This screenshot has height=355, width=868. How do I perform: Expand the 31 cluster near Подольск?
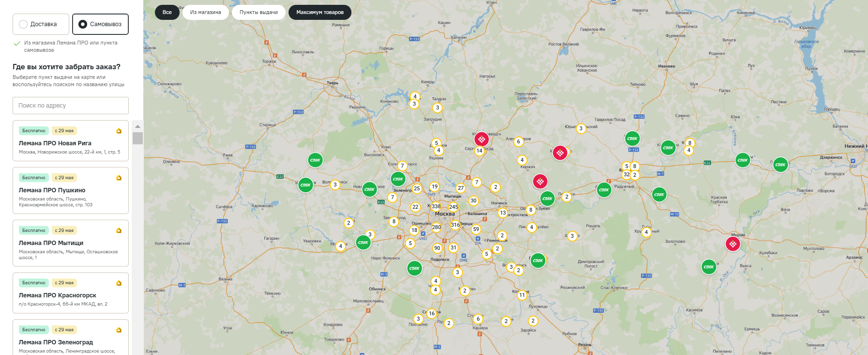click(453, 247)
